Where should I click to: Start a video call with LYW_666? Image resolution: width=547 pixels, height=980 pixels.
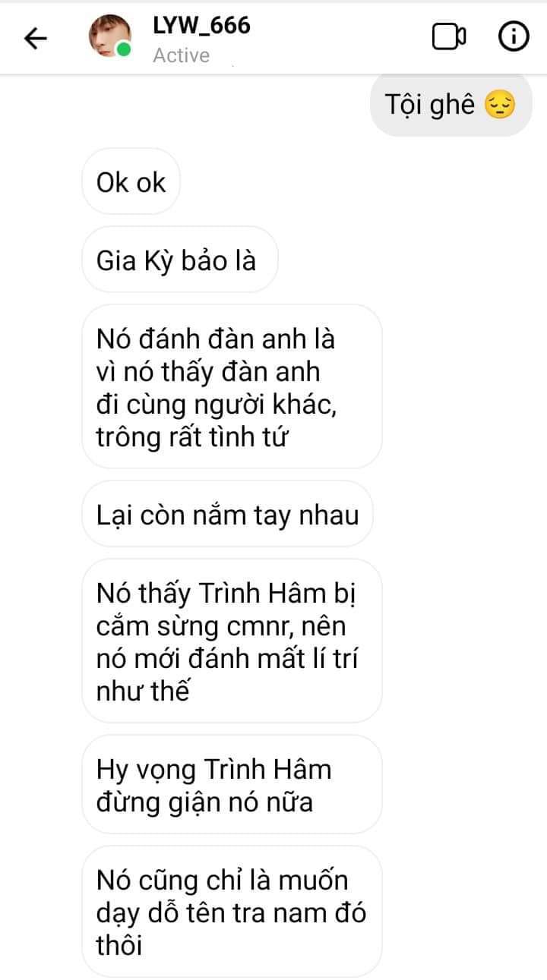pyautogui.click(x=449, y=36)
